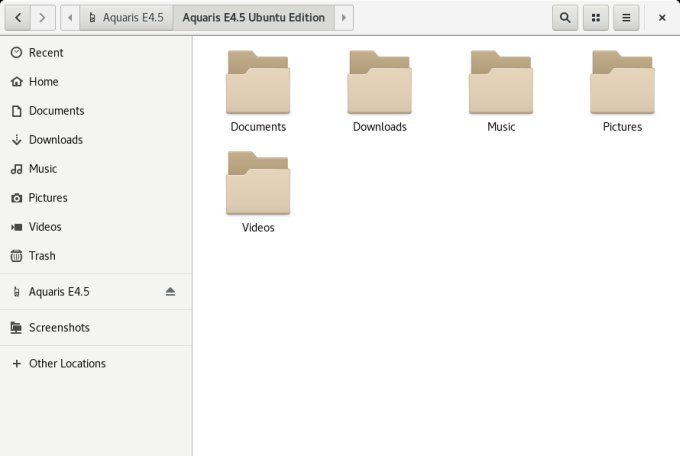
Task: Click the trash can icon in sidebar
Action: [x=16, y=256]
